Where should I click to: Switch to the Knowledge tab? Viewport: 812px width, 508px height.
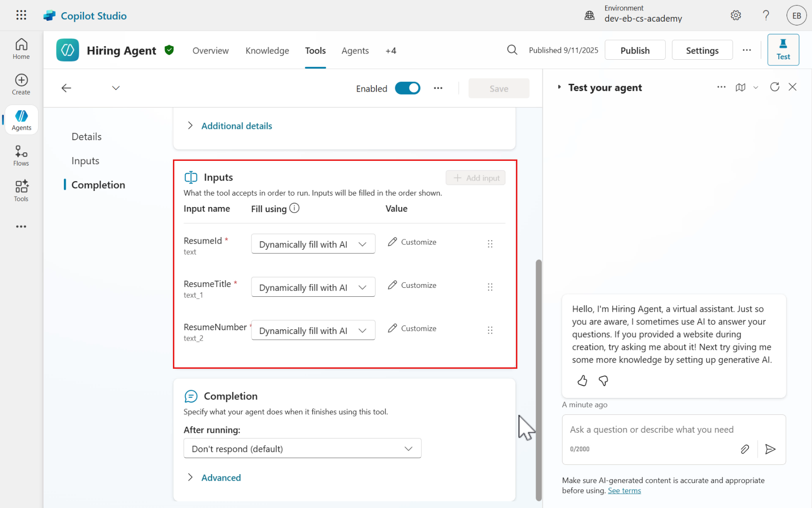(267, 51)
